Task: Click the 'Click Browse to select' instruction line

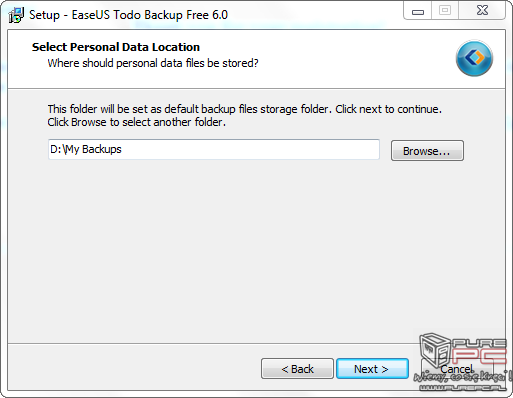Action: pos(136,122)
